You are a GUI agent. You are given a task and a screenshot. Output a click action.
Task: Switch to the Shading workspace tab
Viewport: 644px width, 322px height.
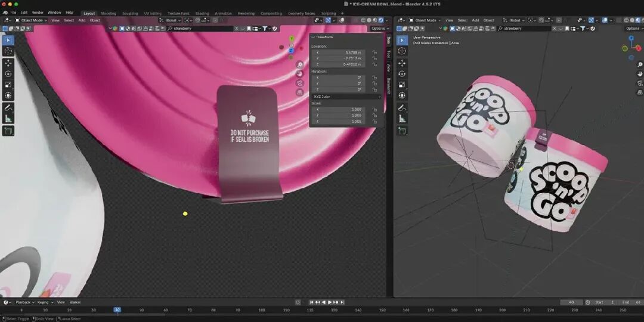coord(202,13)
